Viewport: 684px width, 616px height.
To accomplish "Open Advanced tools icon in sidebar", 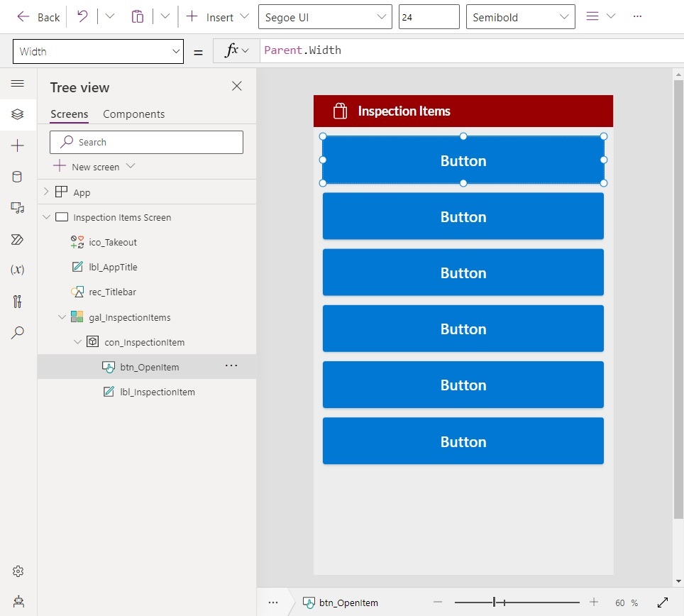I will pos(17,302).
